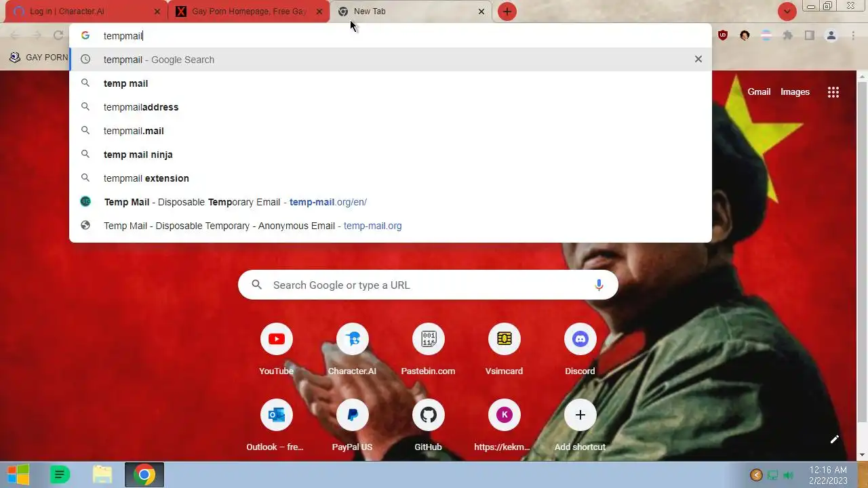
Task: Click the magnifier icon in search box
Action: tap(257, 285)
